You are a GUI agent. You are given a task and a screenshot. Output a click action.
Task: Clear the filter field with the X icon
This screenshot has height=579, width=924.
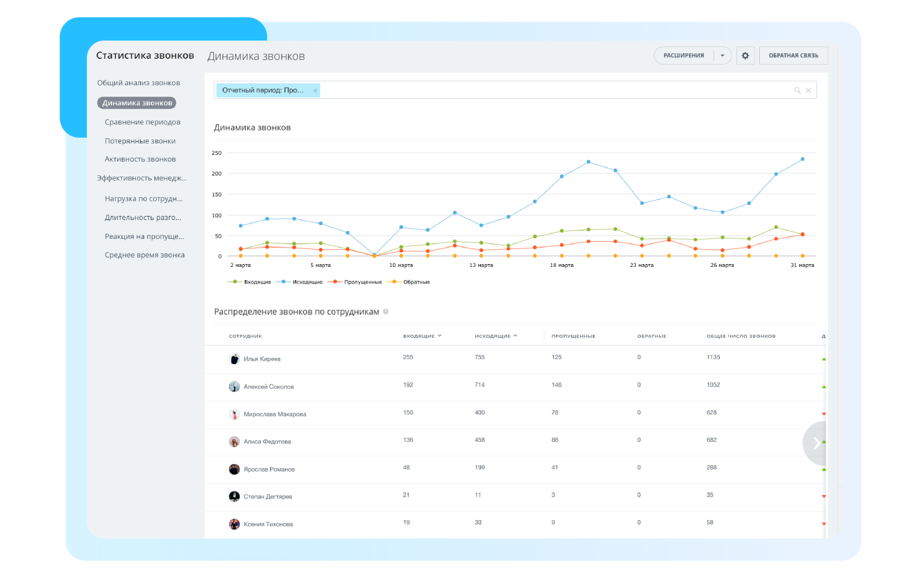(x=808, y=90)
